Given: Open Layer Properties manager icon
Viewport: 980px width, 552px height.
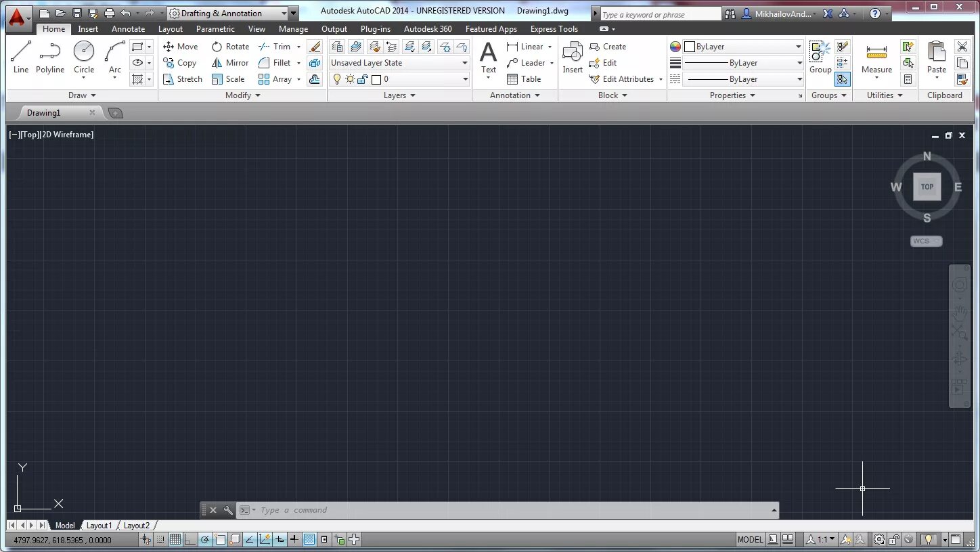Looking at the screenshot, I should tap(337, 47).
